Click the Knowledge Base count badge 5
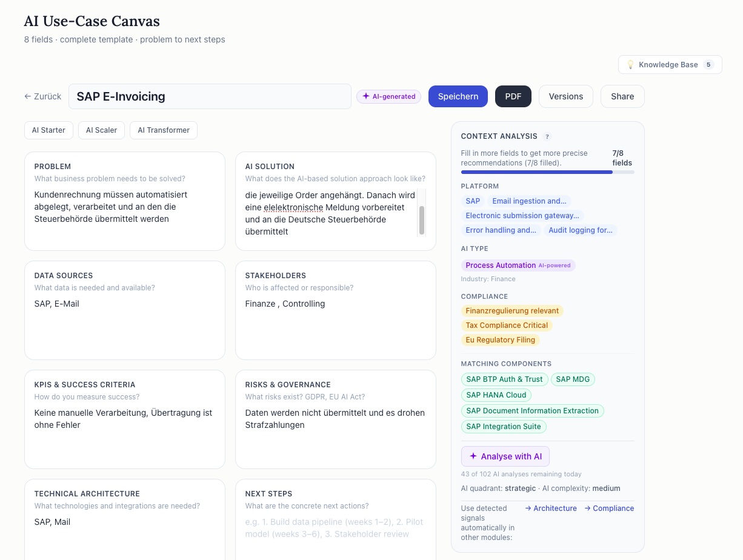Viewport: 743px width, 560px height. 708,65
